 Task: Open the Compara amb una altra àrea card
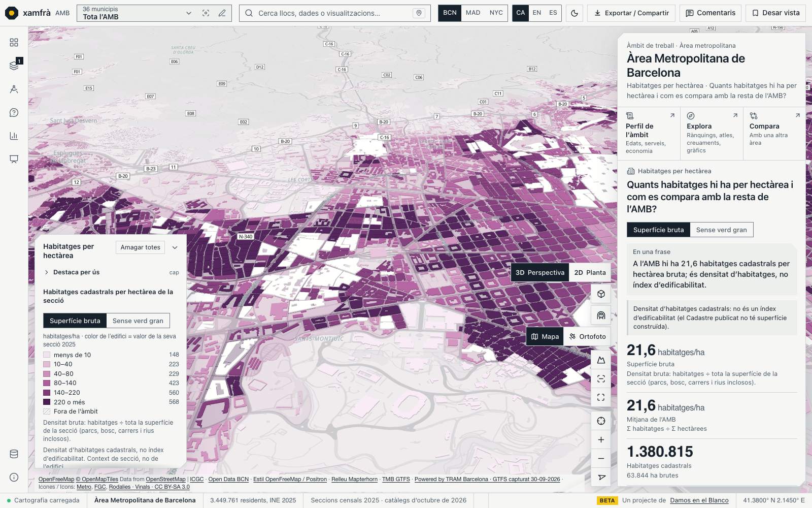point(774,134)
